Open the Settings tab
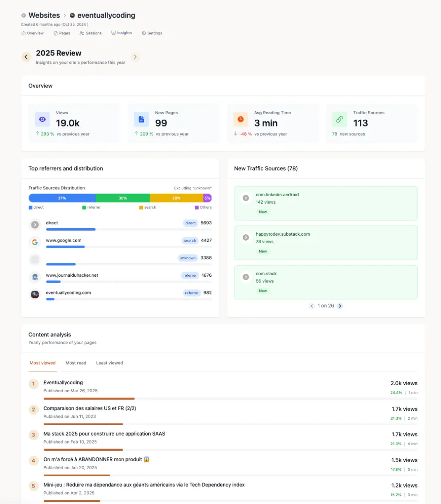 [x=152, y=33]
